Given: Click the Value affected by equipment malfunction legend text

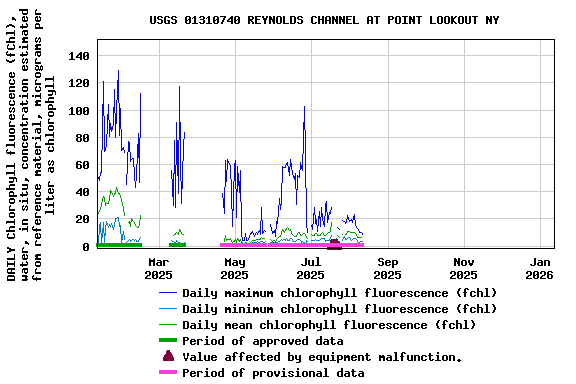Looking at the screenshot, I should 322,357.
